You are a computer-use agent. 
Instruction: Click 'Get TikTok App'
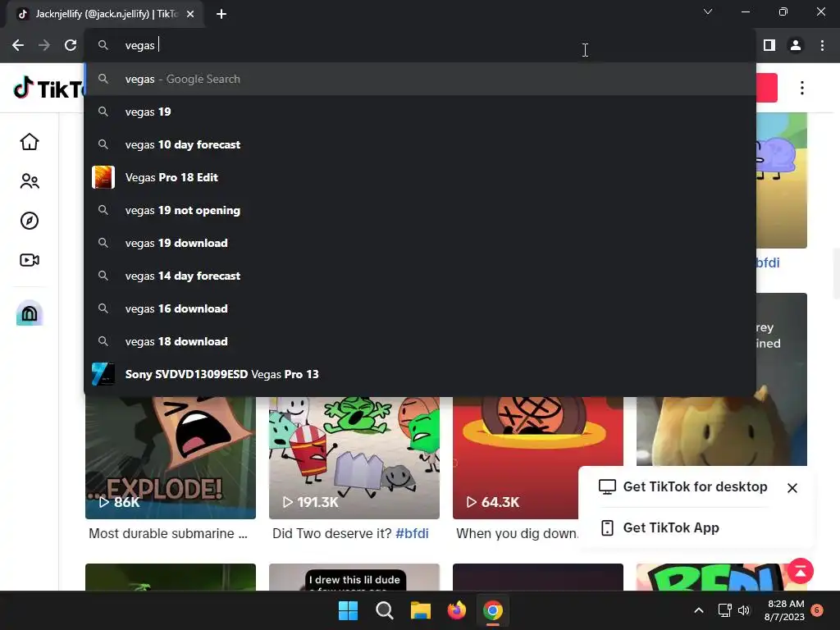pos(660,528)
